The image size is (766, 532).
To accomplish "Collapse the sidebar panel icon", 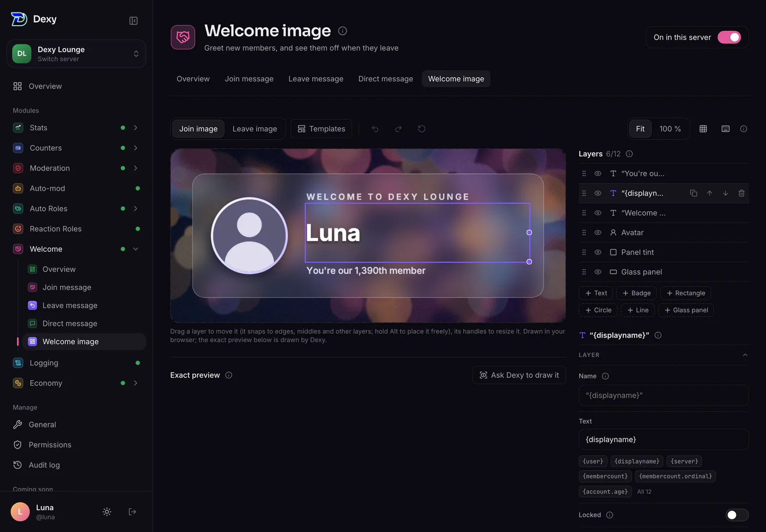I will (x=134, y=21).
